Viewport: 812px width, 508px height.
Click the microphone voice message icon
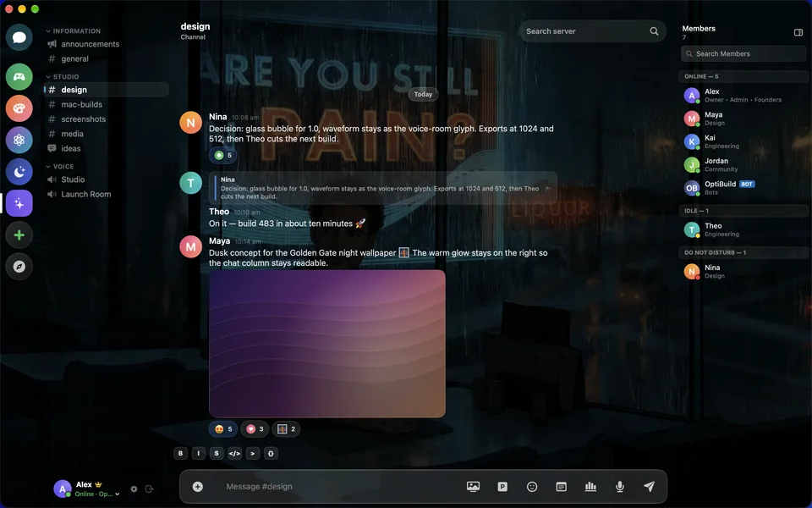[x=619, y=486]
